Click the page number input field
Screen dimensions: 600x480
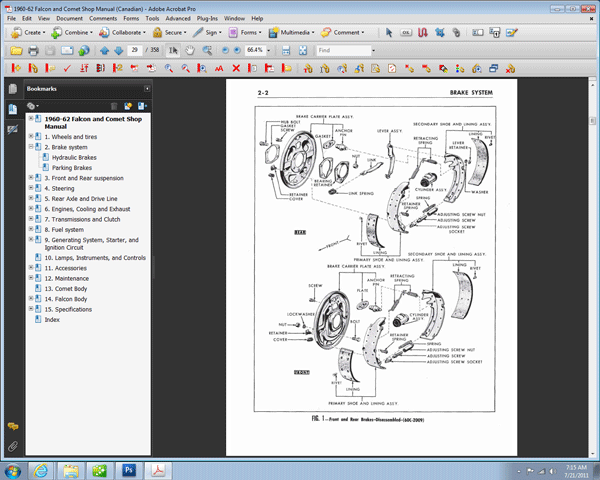click(x=135, y=50)
